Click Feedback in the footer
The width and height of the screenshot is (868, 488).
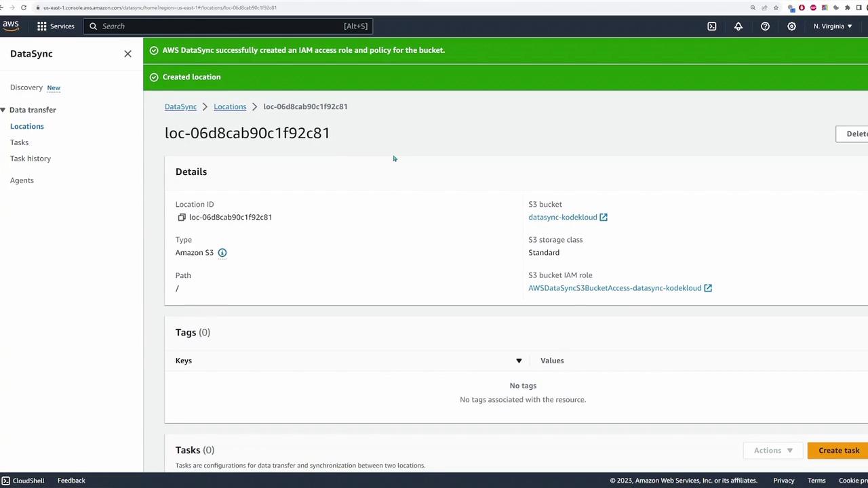[71, 481]
